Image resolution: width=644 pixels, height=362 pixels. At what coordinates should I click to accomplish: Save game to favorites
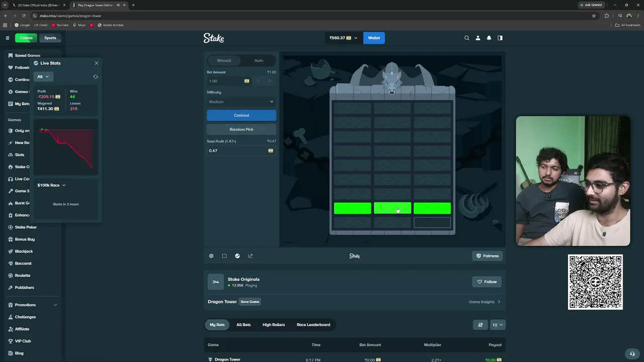tap(250, 302)
